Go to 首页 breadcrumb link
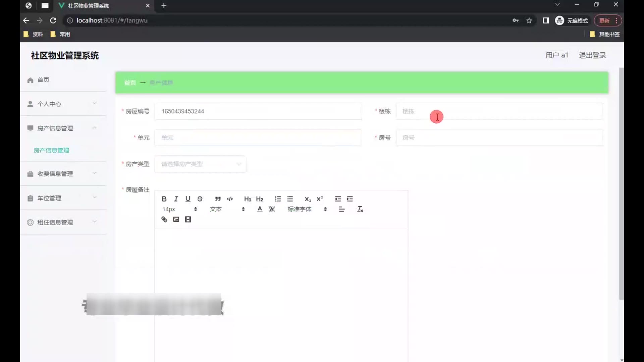Image resolution: width=644 pixels, height=362 pixels. pyautogui.click(x=130, y=82)
